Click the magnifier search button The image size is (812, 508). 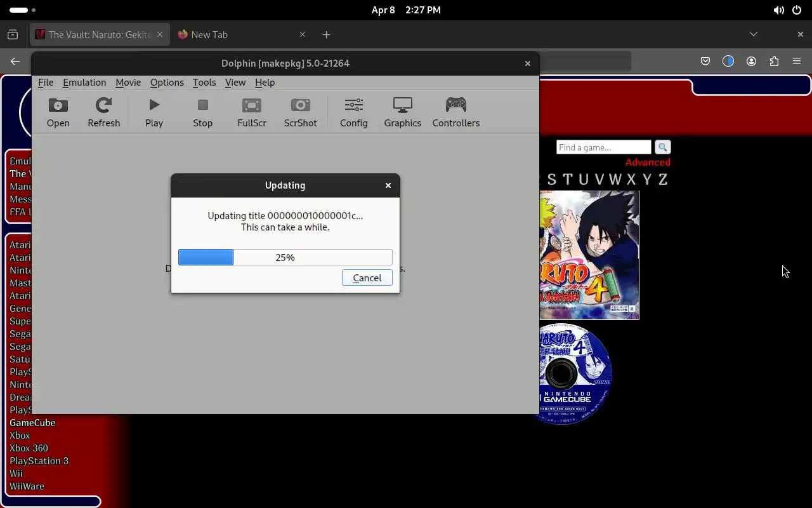click(x=662, y=147)
